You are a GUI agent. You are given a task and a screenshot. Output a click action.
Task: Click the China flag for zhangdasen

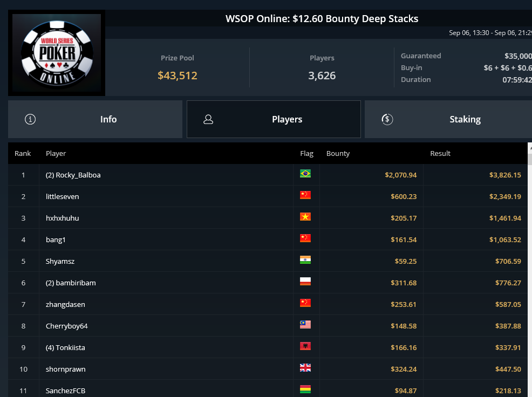click(x=305, y=303)
